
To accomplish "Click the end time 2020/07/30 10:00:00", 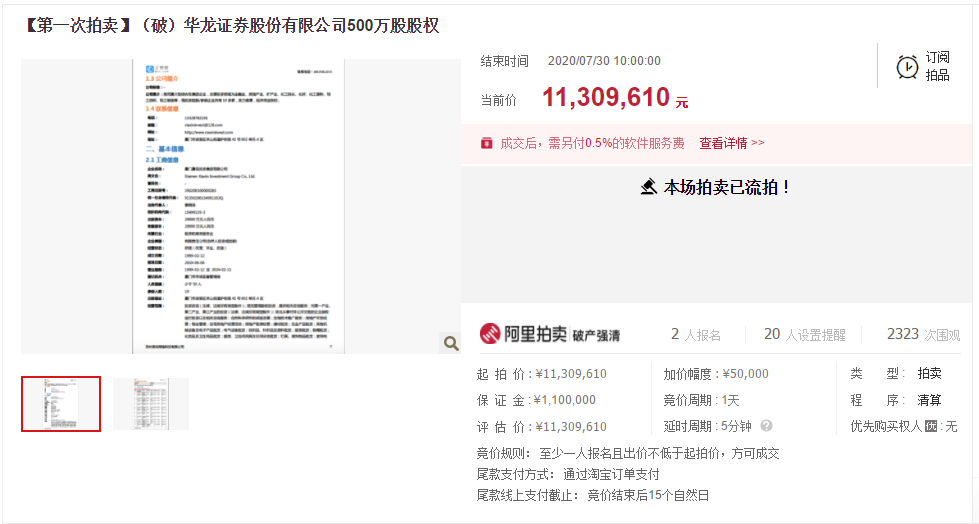I will (x=604, y=61).
